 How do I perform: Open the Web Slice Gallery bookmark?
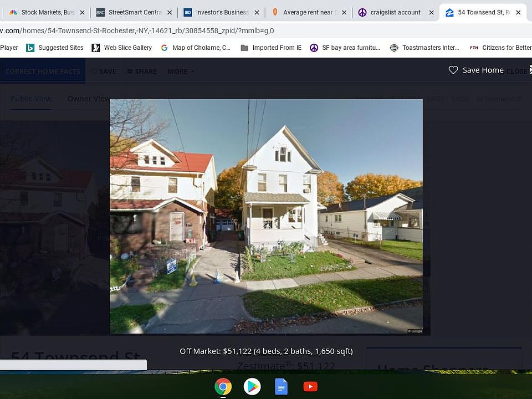coord(122,48)
